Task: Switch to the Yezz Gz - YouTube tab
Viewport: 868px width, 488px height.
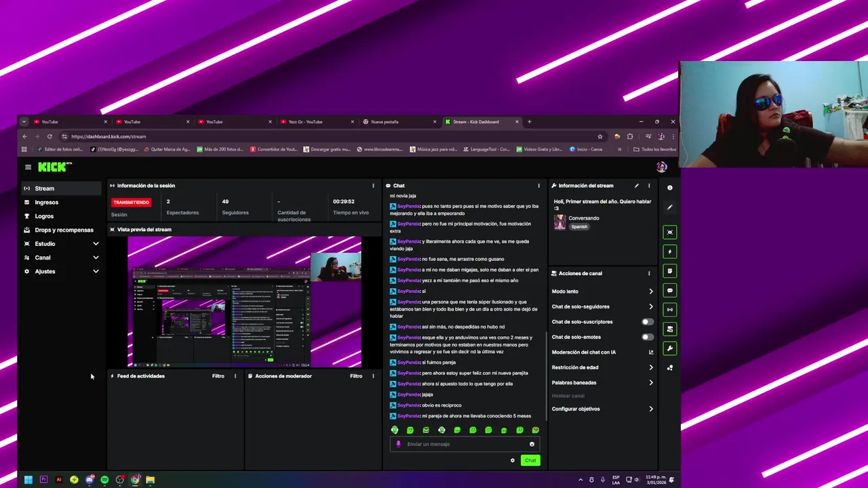Action: (317, 122)
